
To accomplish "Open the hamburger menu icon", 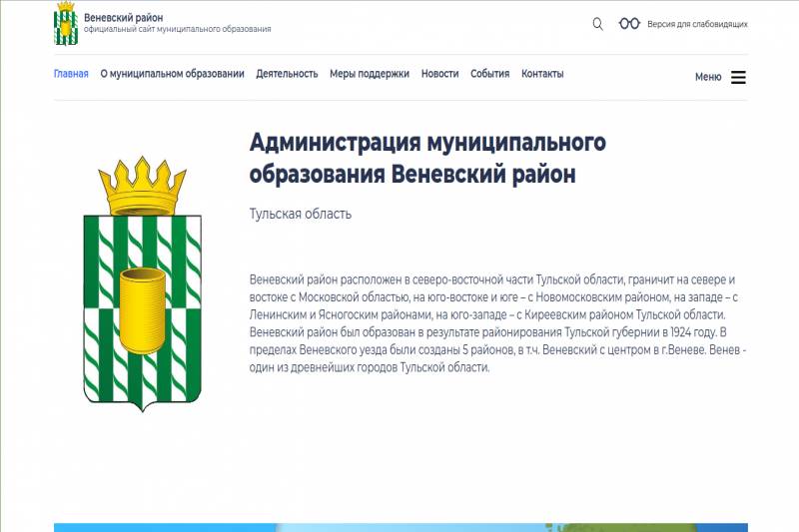I will click(738, 77).
